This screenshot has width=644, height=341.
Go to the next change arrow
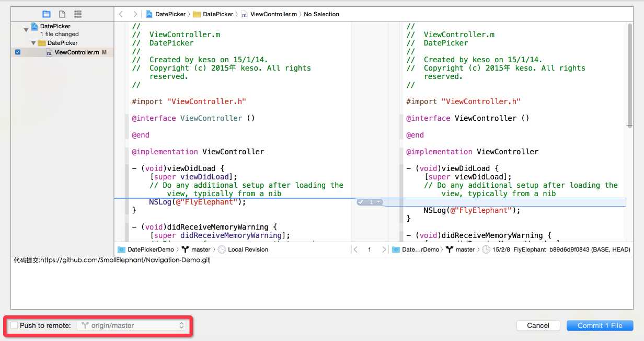pyautogui.click(x=384, y=249)
